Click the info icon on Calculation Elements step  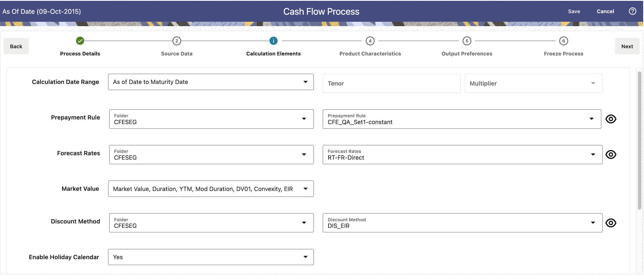pos(273,41)
